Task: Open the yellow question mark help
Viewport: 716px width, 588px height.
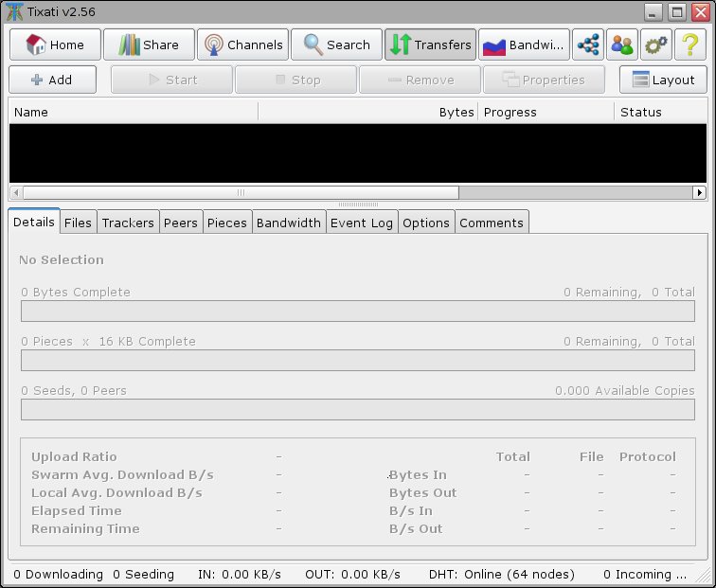Action: pos(690,45)
